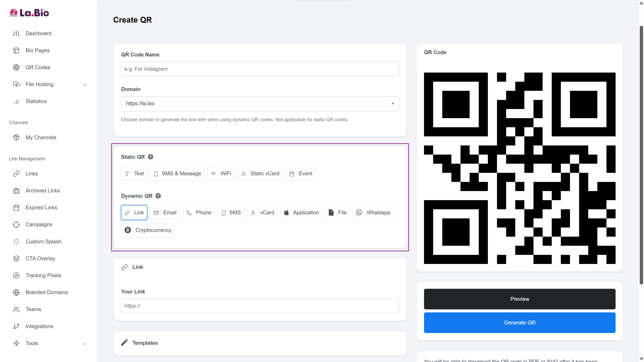This screenshot has height=362, width=644.
Task: Choose WiFi static QR type
Action: 221,173
